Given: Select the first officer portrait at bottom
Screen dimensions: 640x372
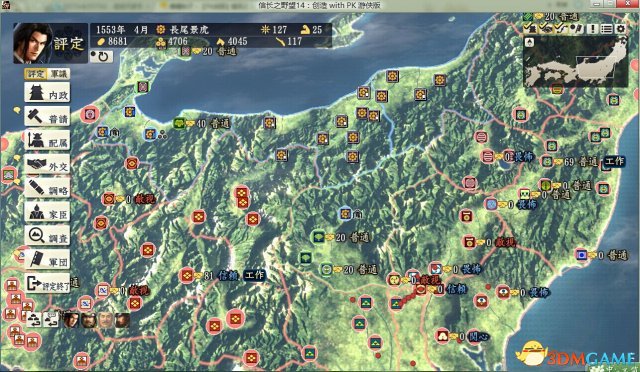Looking at the screenshot, I should coord(71,320).
